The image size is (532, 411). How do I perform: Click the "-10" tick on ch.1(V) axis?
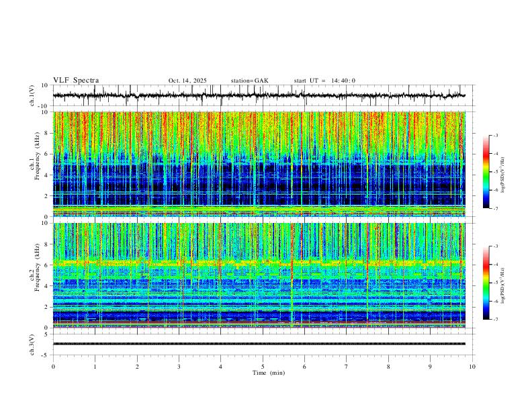pos(43,106)
